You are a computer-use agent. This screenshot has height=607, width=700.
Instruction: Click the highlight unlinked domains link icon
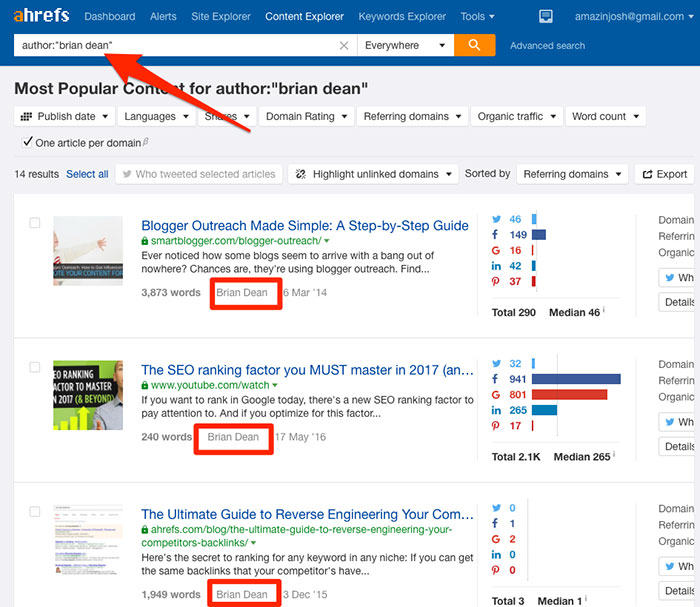tap(301, 174)
